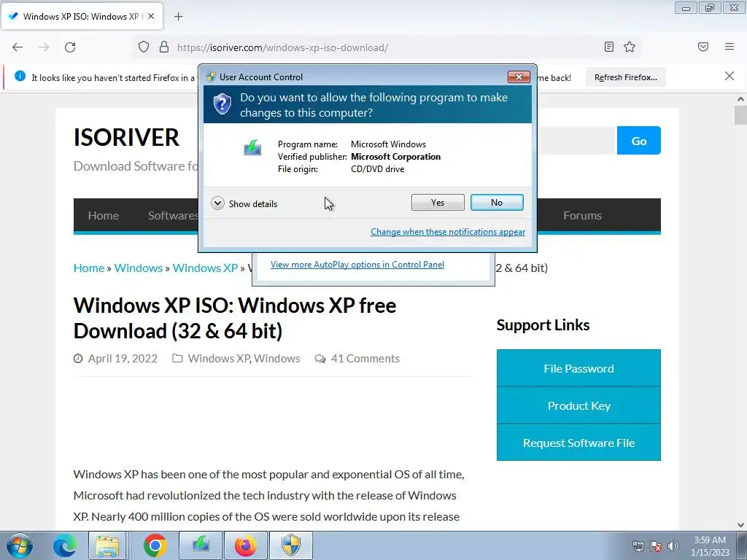Open the network tray icon
This screenshot has height=560, width=747.
coord(638,546)
